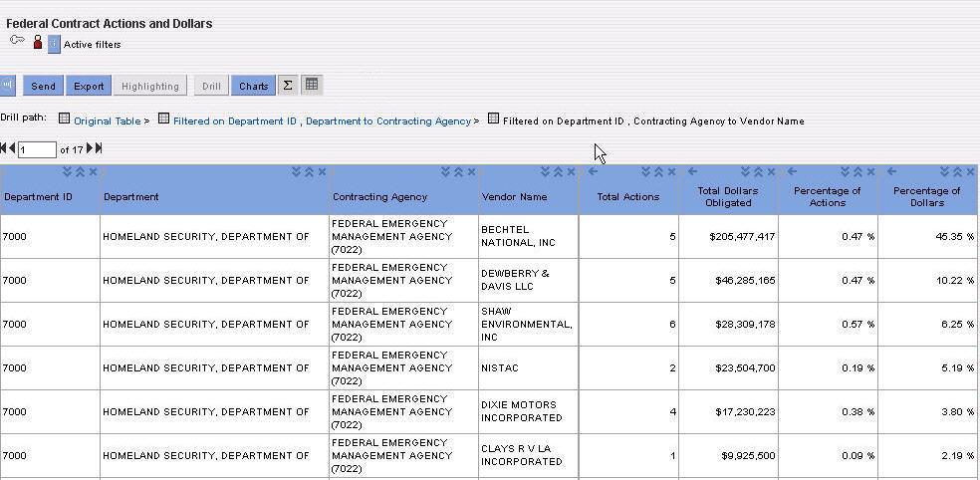The image size is (980, 480).
Task: Move Percentage of Dollars column left
Action: [x=892, y=171]
